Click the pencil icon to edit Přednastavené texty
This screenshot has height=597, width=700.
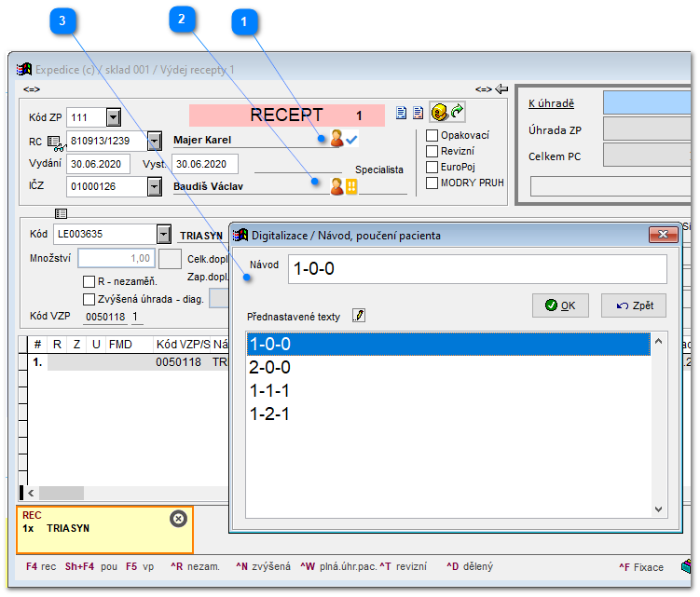tap(359, 316)
